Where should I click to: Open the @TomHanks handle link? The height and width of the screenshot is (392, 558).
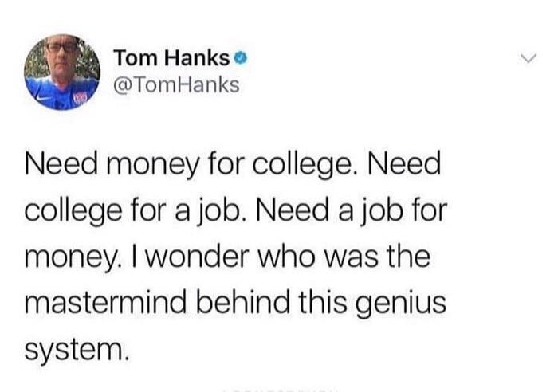176,85
